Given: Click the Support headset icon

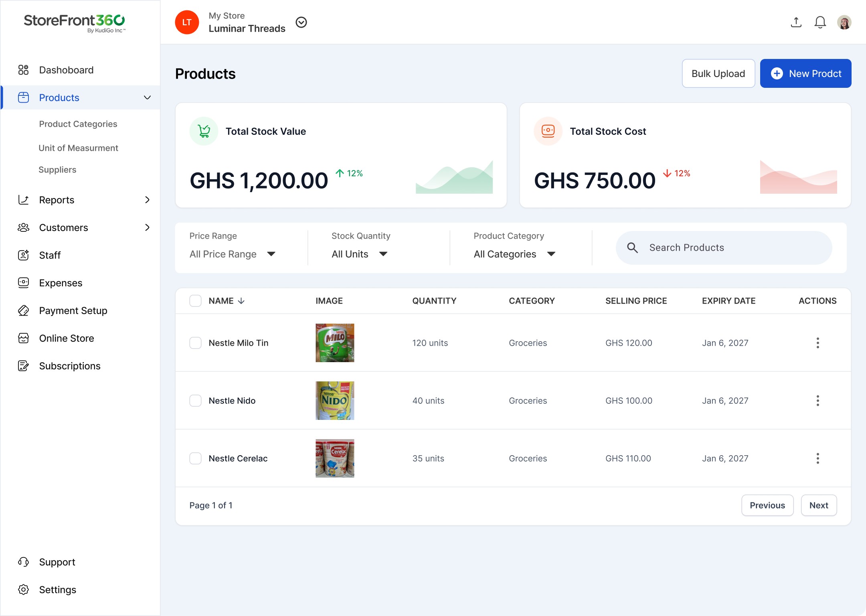Looking at the screenshot, I should coord(24,562).
